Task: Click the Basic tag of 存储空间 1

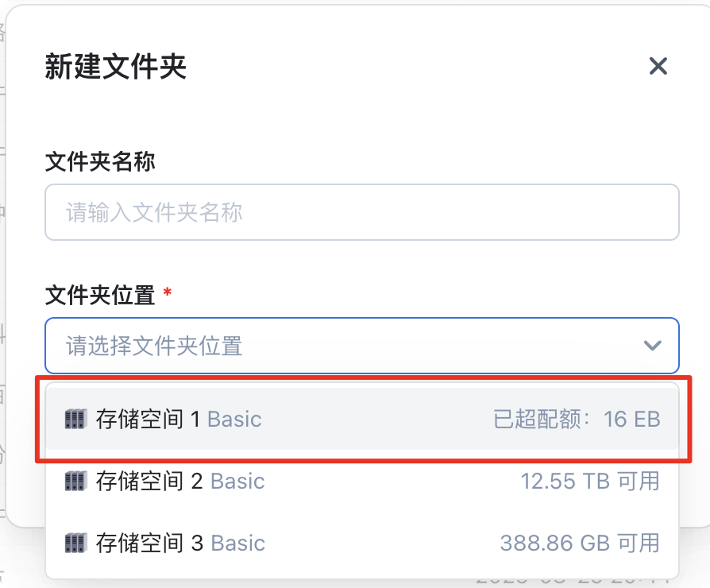Action: point(234,419)
